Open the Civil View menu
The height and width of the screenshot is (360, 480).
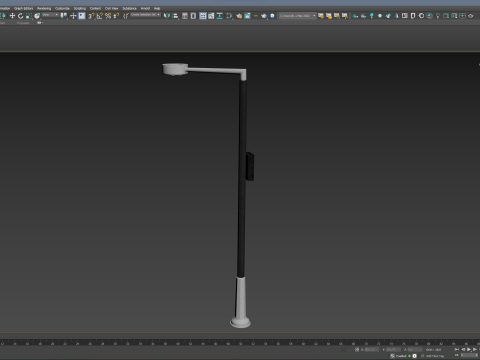click(x=111, y=8)
